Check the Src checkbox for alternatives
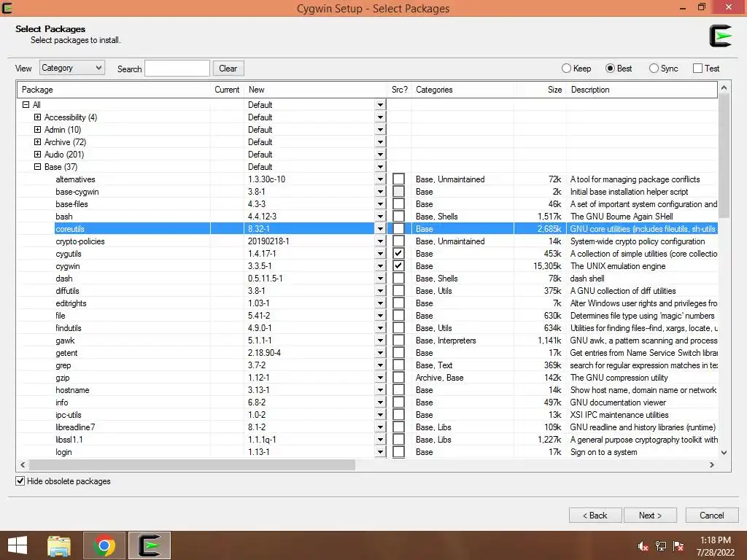 [399, 179]
